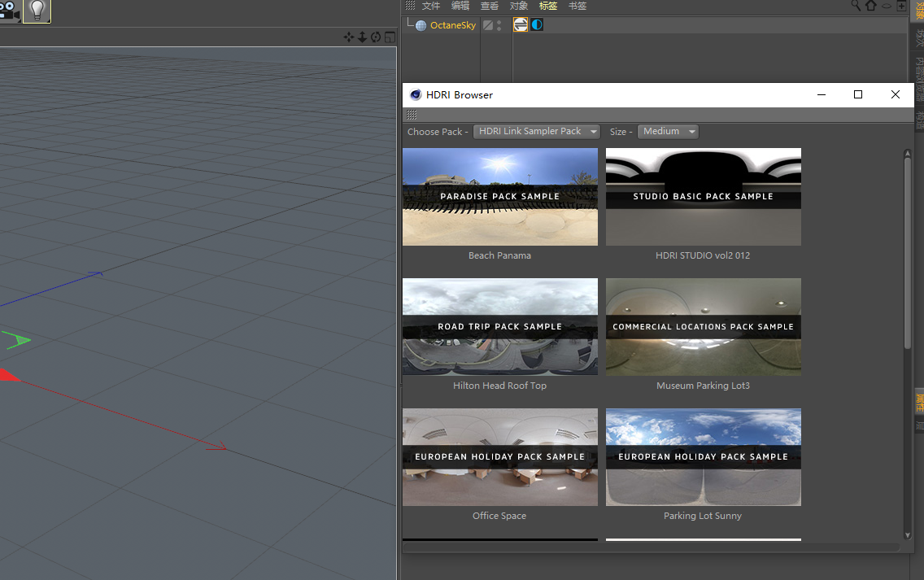Screen dimensions: 924x580
Task: Select the Office Space HDRI thumbnail
Action: [x=499, y=457]
